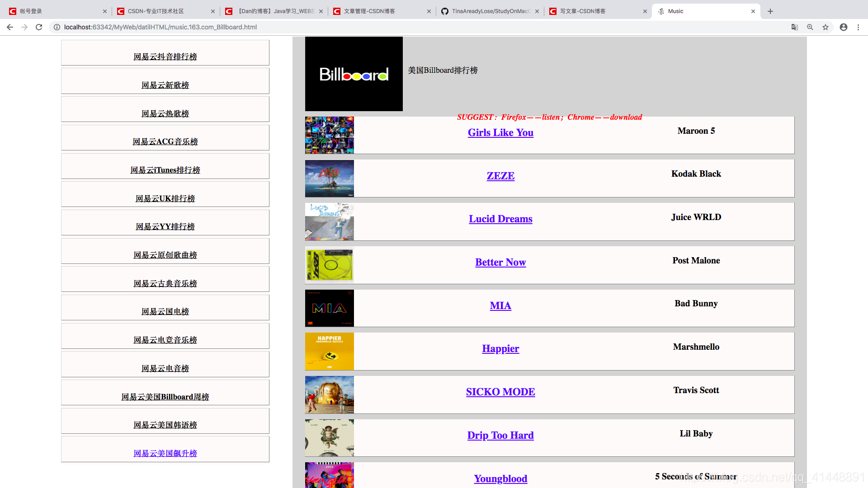Open 网易云国电榜 link
868x488 pixels.
(165, 311)
